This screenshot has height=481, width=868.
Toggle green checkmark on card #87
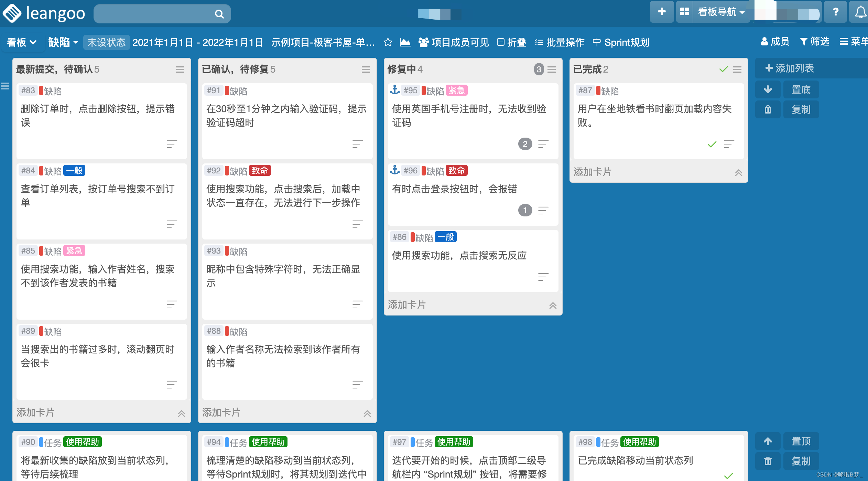pyautogui.click(x=712, y=144)
